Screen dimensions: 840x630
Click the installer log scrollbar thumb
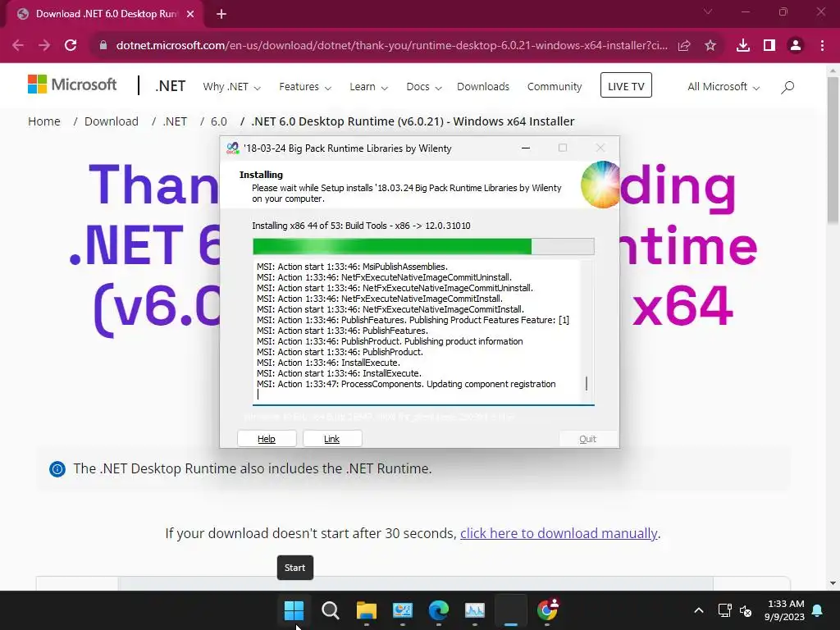587,384
